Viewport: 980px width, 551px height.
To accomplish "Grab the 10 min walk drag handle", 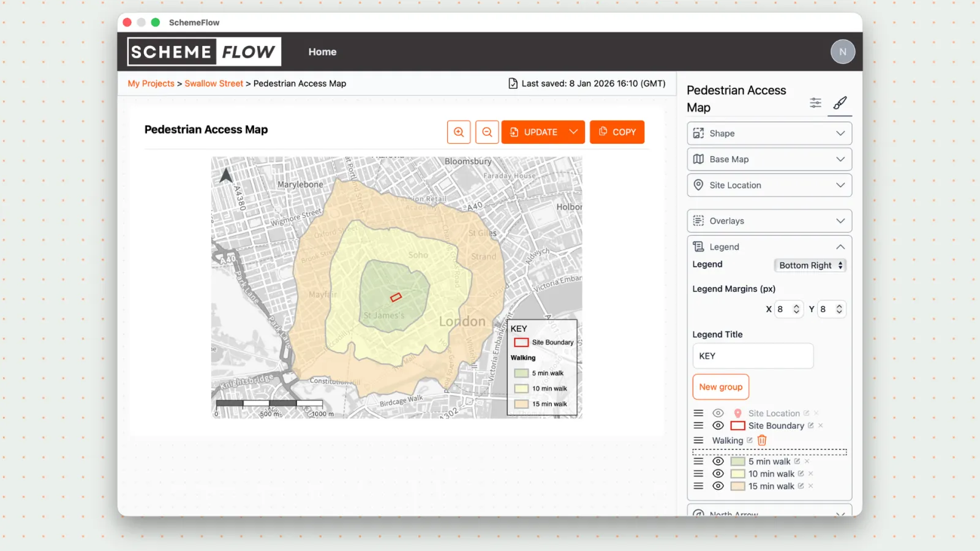I will click(698, 473).
